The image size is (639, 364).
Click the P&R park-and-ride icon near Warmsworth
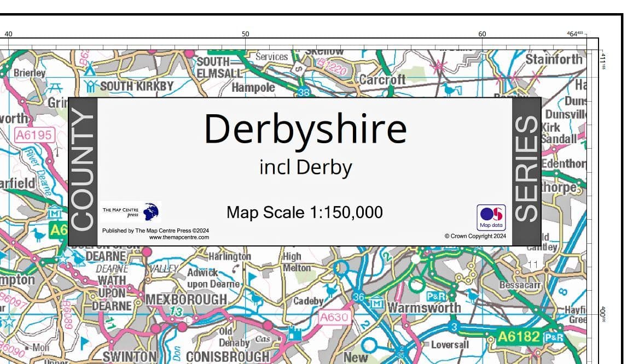pos(436,296)
